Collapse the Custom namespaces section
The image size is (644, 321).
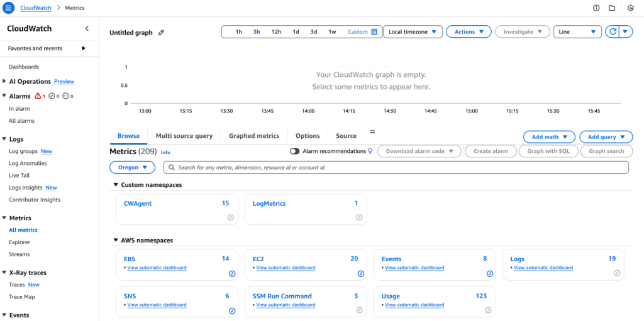[x=116, y=185]
